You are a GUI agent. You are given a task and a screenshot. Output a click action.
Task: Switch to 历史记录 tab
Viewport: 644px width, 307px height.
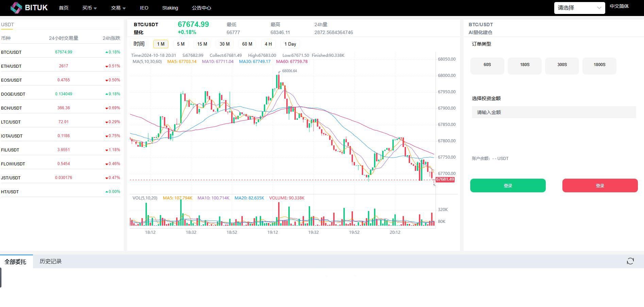point(50,261)
